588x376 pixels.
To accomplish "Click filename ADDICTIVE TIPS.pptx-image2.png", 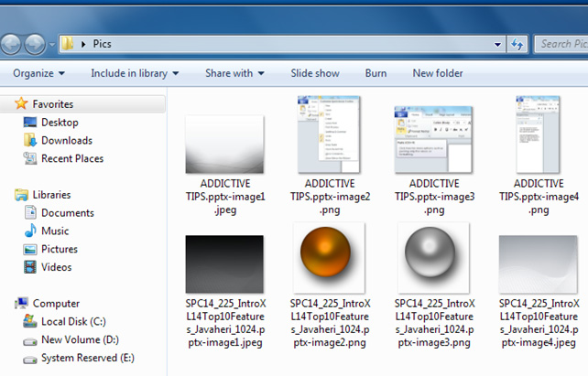I will coord(330,197).
